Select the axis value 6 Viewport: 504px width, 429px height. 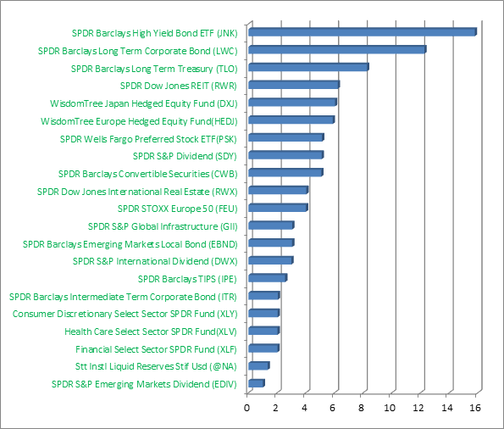tap(332, 408)
